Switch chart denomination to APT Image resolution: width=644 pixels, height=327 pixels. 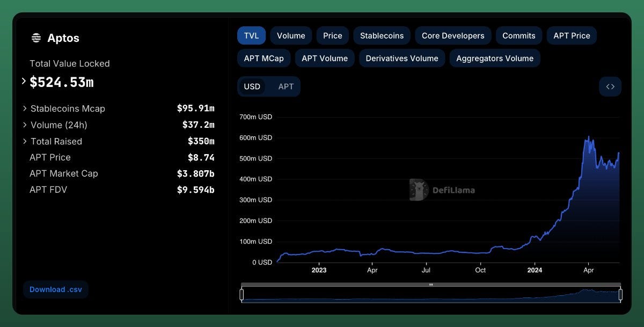(286, 86)
